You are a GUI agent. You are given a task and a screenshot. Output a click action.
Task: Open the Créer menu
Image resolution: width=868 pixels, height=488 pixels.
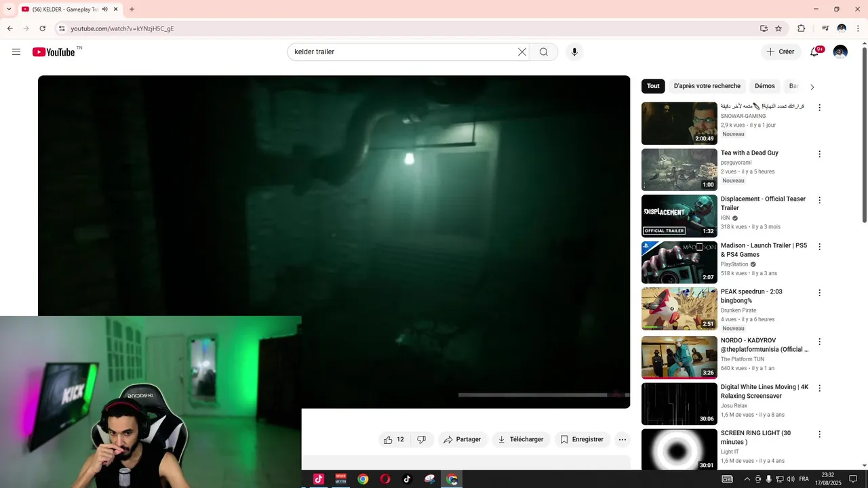pyautogui.click(x=780, y=52)
